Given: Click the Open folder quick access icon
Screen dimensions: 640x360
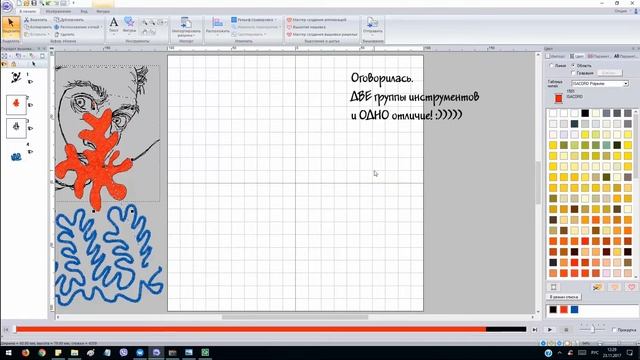Looking at the screenshot, I should (27, 3).
